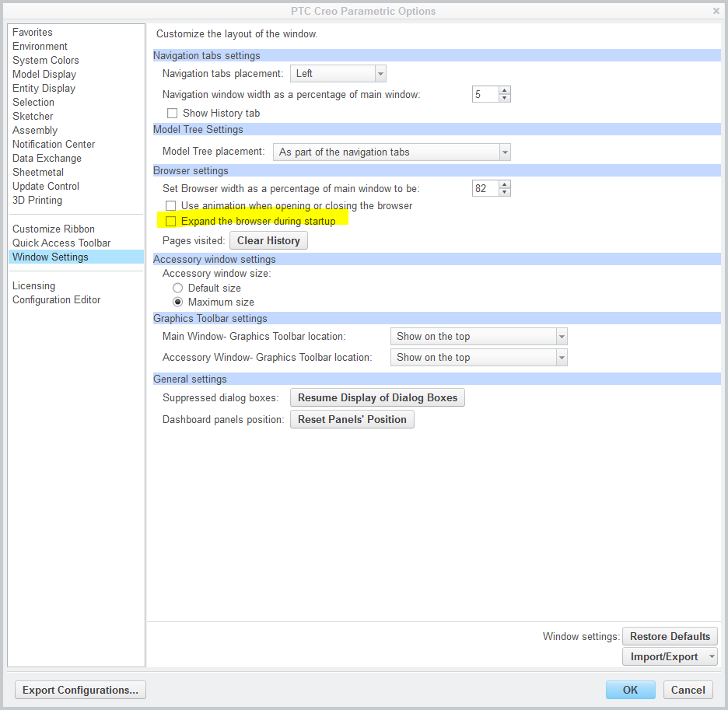Open Configuration Editor category
The height and width of the screenshot is (710, 728).
click(56, 299)
